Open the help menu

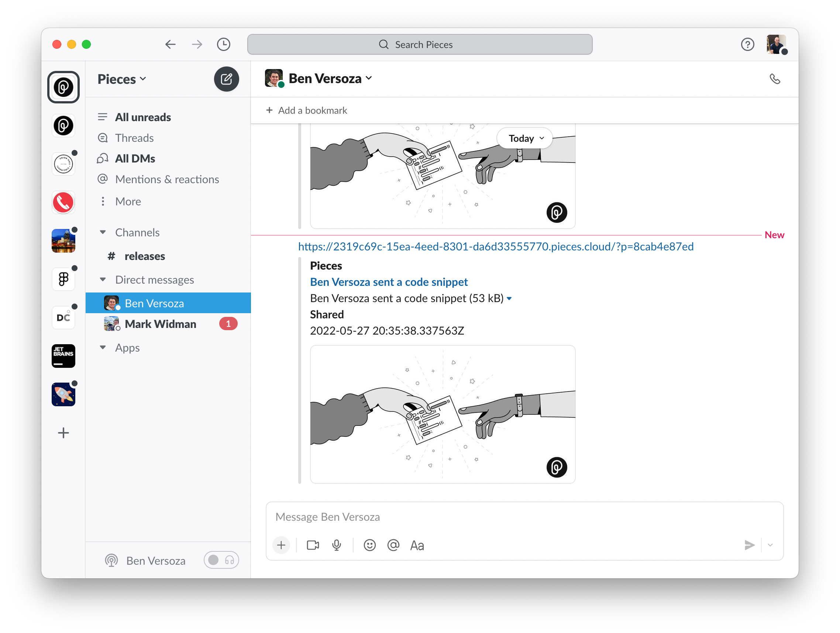(x=748, y=44)
